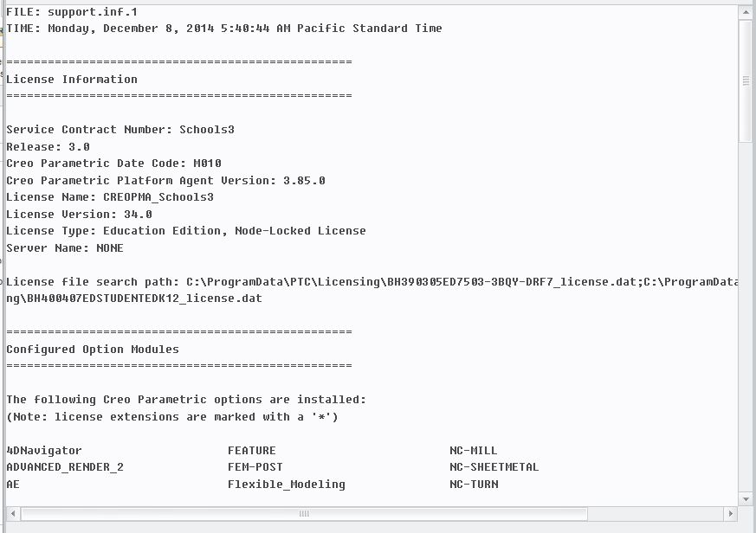Click 'Creo Parametric Date Code: M010'
756x533 pixels.
(x=113, y=164)
